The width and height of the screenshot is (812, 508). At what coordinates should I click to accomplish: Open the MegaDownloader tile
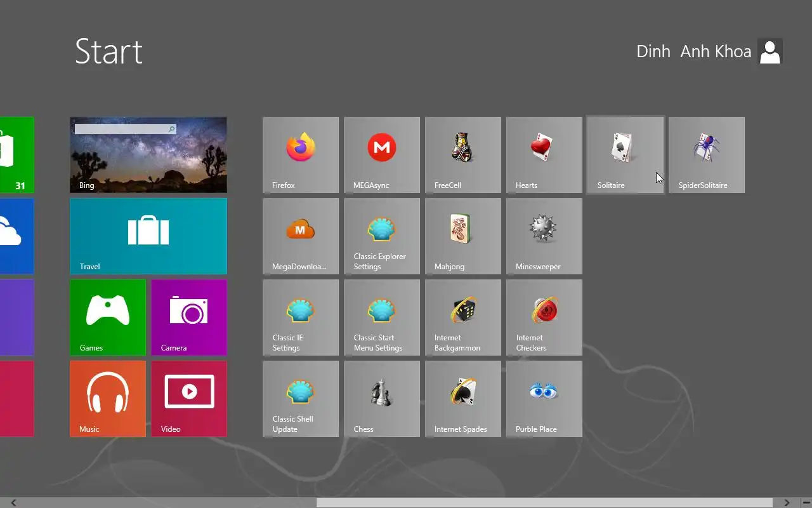[x=301, y=236]
